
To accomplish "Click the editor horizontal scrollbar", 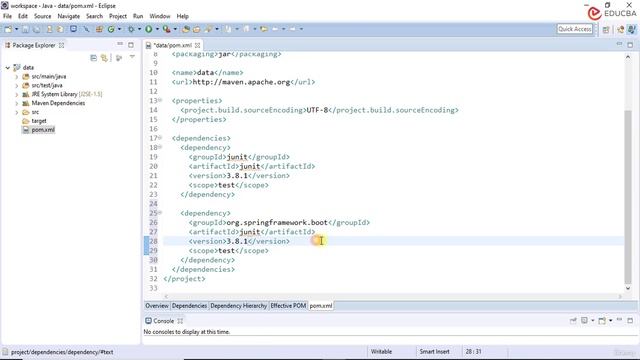I will click(393, 297).
